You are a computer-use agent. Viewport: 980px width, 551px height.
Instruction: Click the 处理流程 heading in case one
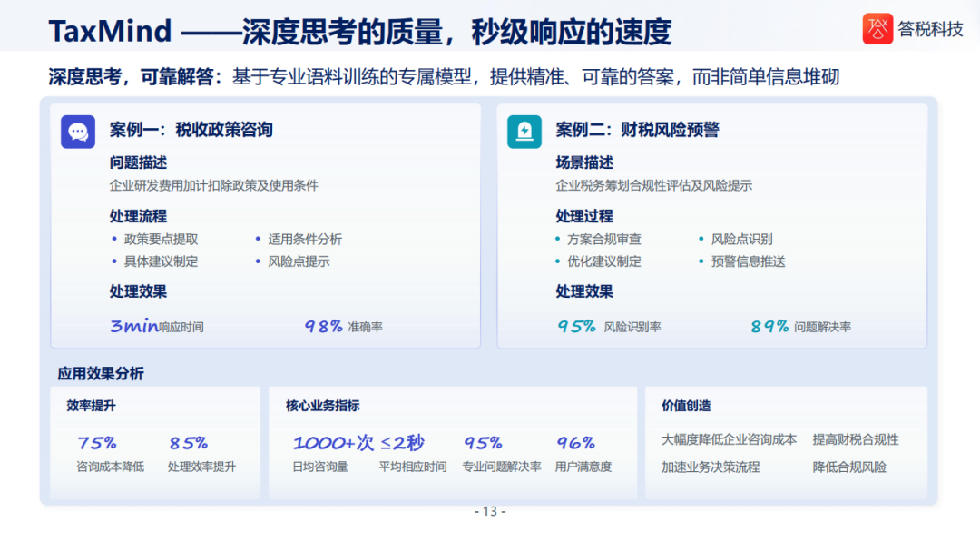pos(138,216)
